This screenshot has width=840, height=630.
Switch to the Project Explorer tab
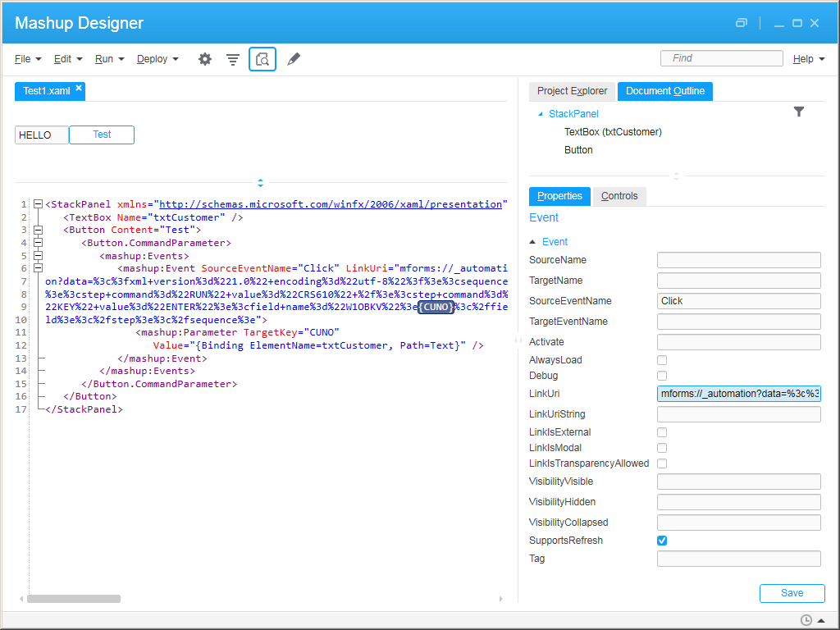572,91
